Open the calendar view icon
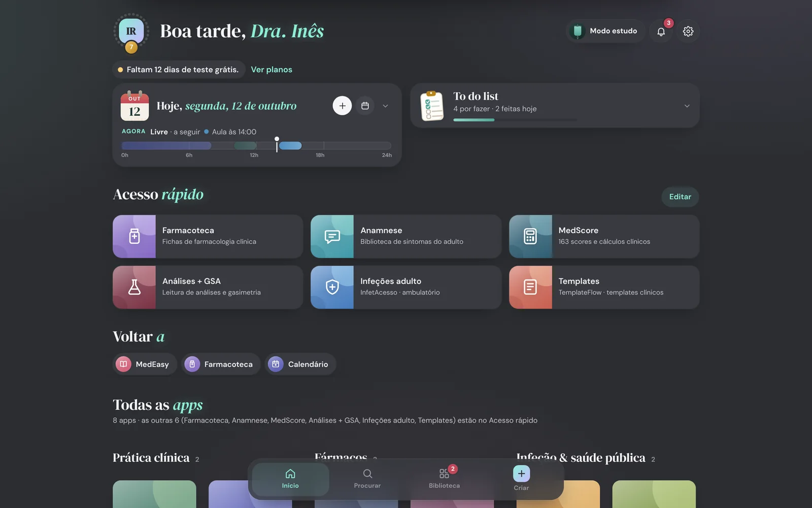 pos(365,106)
